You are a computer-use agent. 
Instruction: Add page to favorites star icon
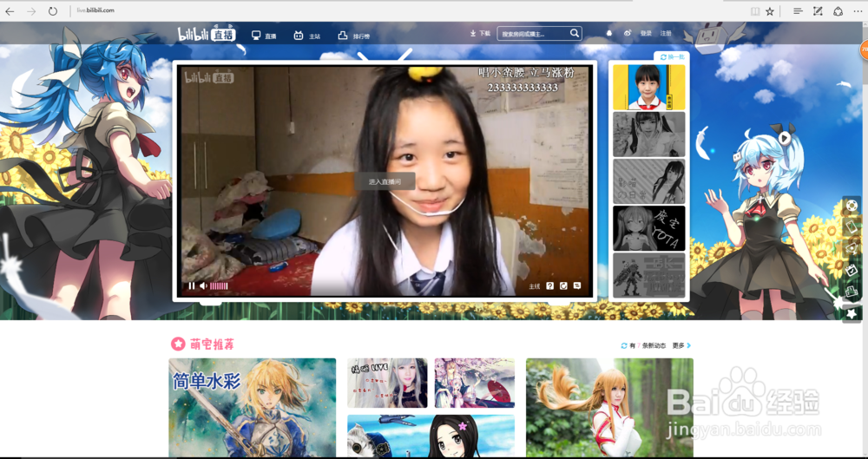tap(769, 11)
